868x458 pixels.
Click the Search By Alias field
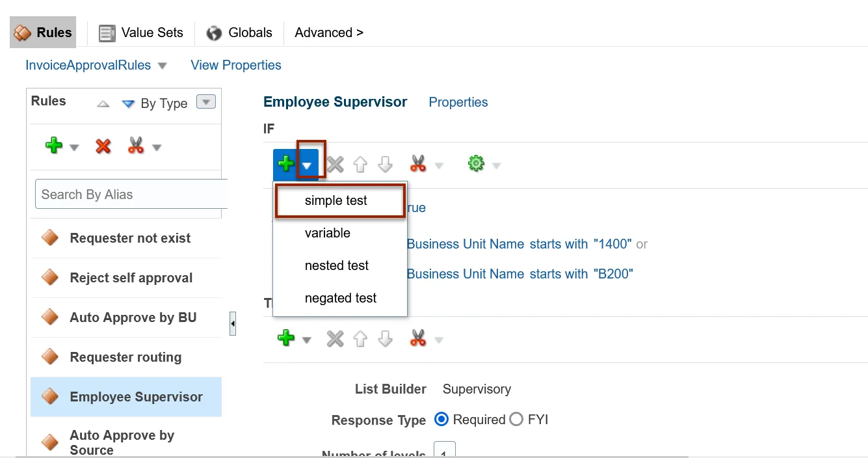click(130, 195)
